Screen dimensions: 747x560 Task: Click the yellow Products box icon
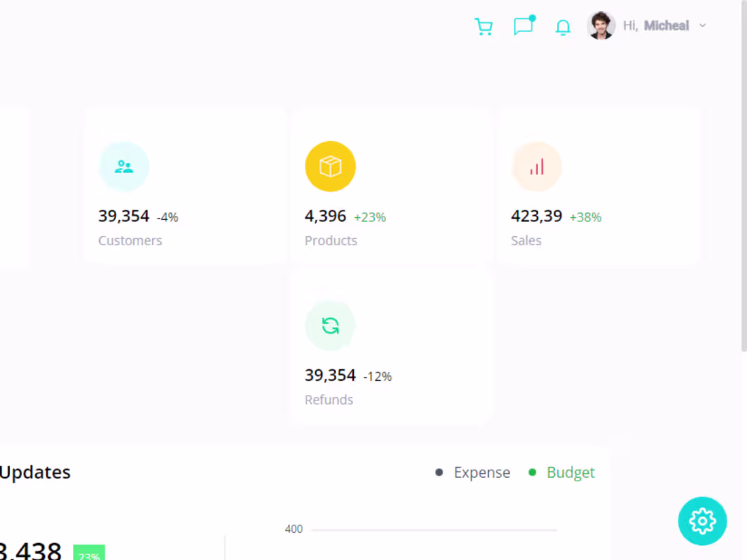point(330,166)
